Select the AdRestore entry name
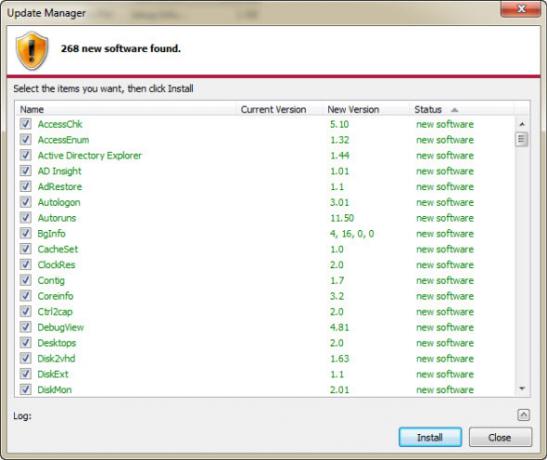 coord(60,187)
